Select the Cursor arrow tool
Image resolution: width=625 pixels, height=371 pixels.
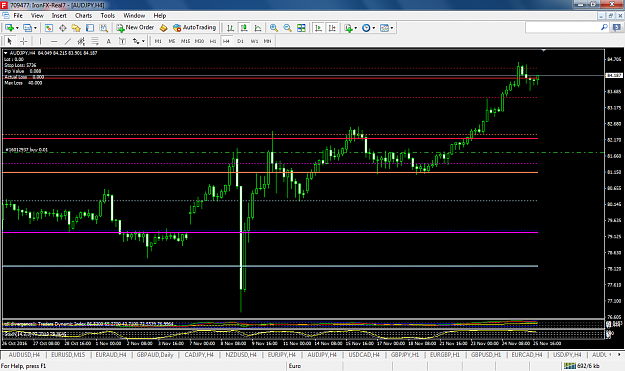(x=10, y=41)
